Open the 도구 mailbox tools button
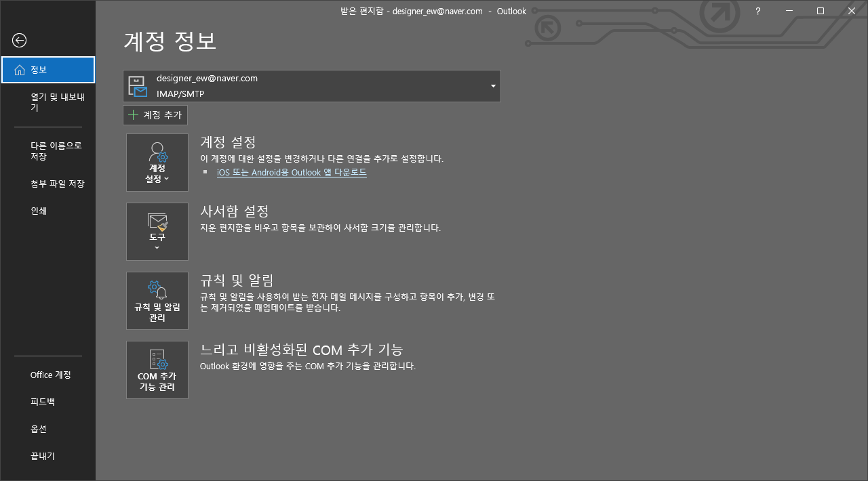This screenshot has width=868, height=481. [157, 232]
